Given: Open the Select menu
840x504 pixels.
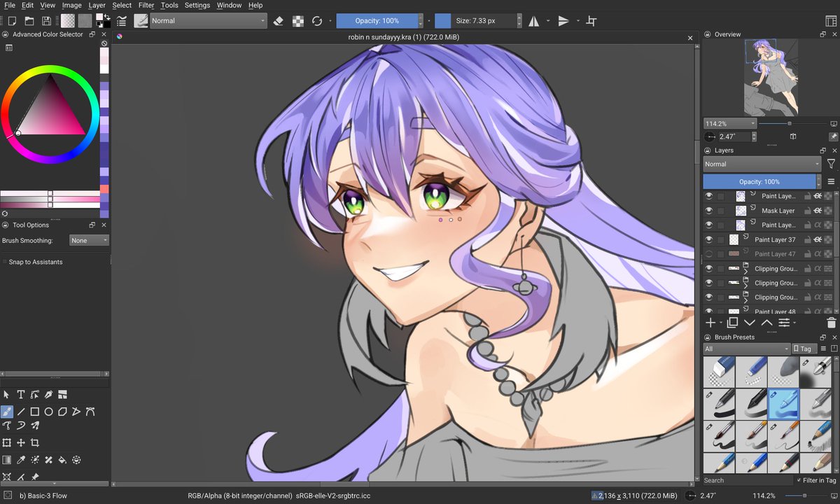Looking at the screenshot, I should 122,5.
